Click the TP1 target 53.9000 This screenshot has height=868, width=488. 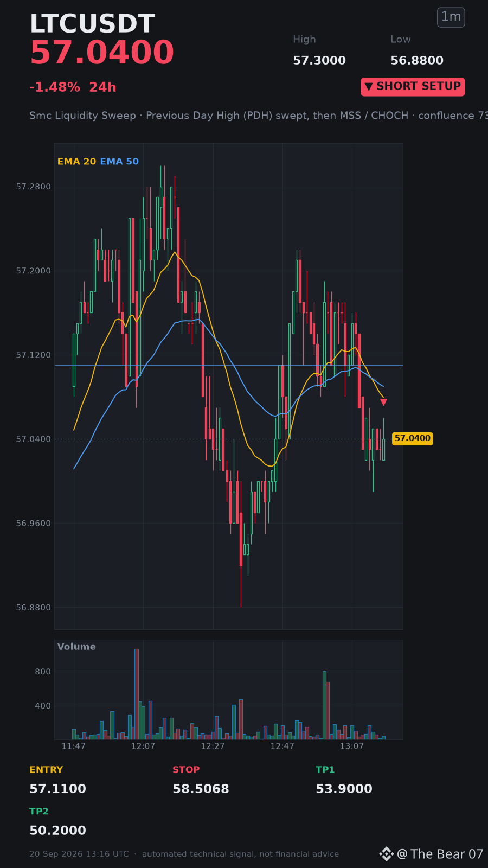coord(344,789)
